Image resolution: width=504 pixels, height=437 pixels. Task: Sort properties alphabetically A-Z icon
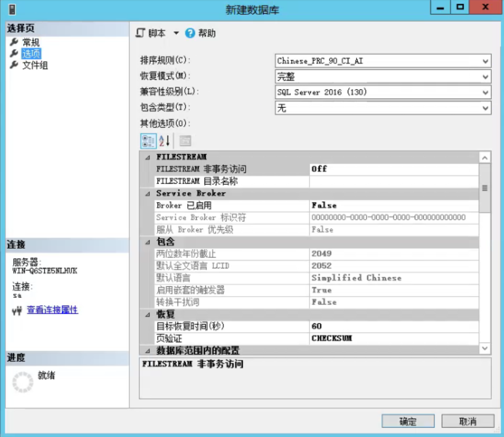tap(165, 141)
